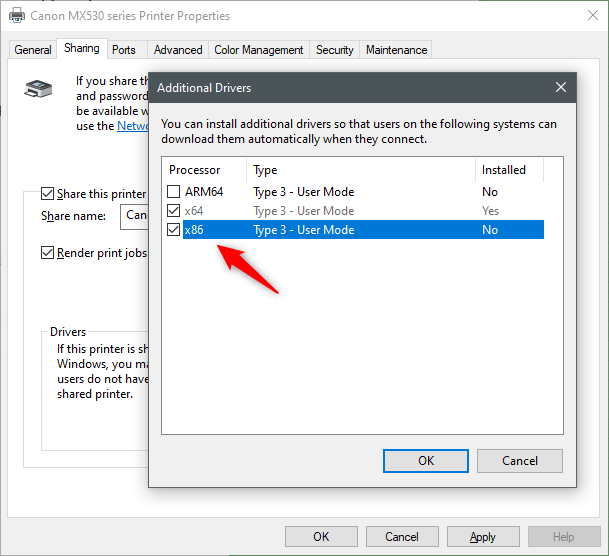Close the Additional Drivers dialog
Viewport: 609px width, 556px height.
560,87
